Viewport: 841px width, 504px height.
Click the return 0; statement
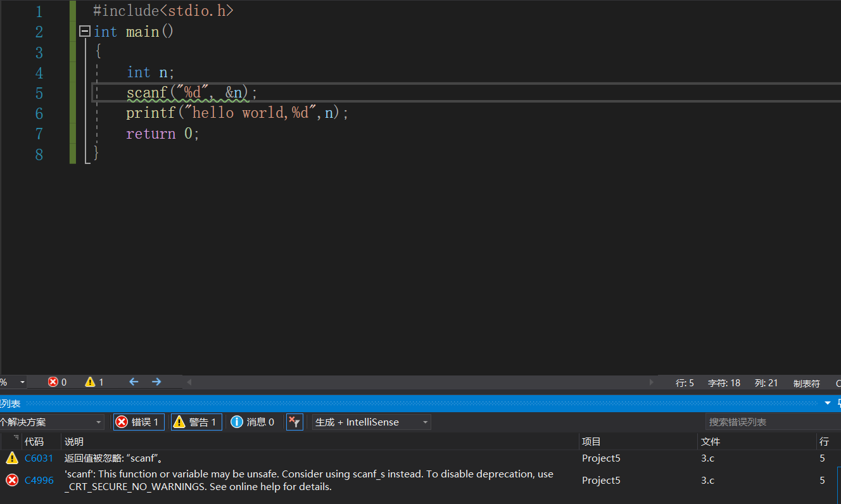(163, 134)
